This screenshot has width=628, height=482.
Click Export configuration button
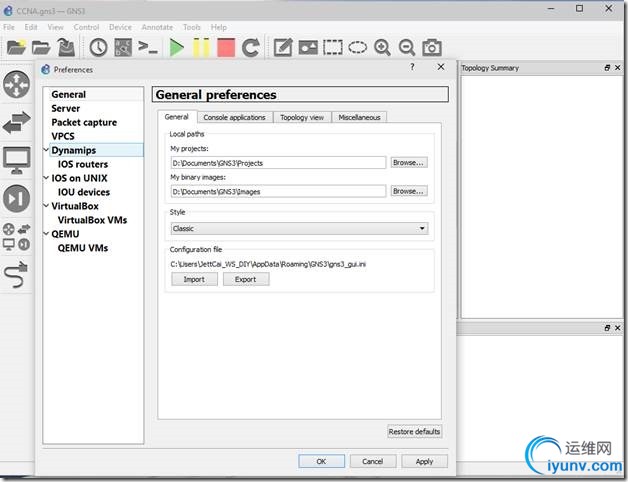point(246,279)
